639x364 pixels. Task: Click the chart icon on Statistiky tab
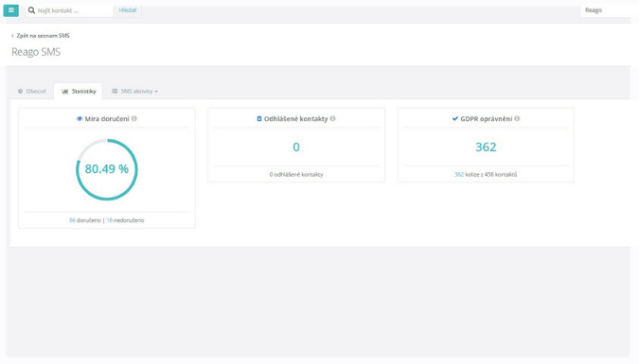(x=64, y=91)
